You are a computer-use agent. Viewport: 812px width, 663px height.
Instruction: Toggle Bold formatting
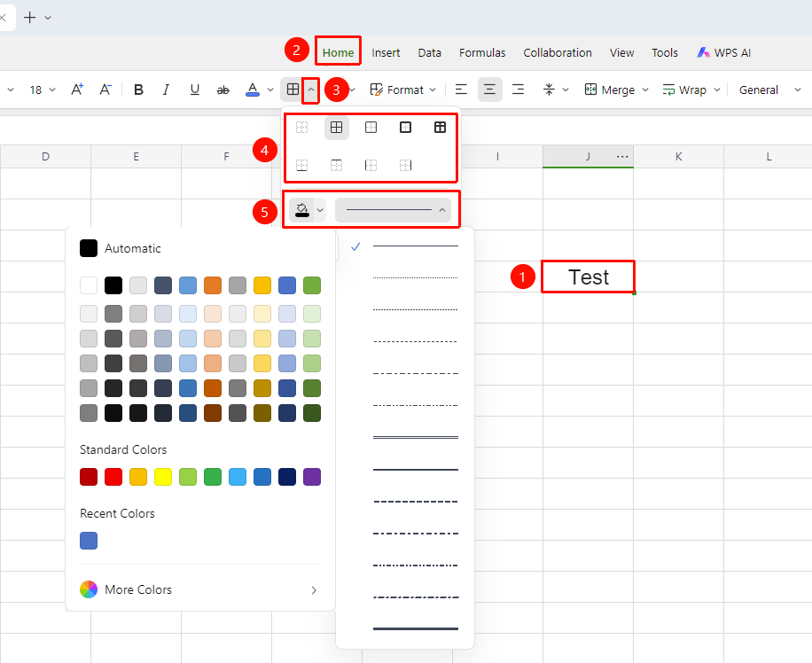coord(138,90)
